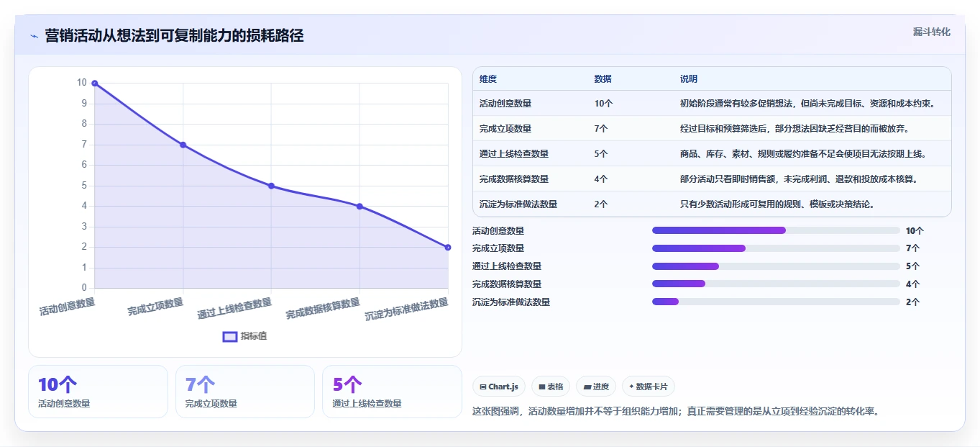Open the 7个 完成立项数量 data card
Image resolution: width=980 pixels, height=447 pixels.
coord(245,392)
